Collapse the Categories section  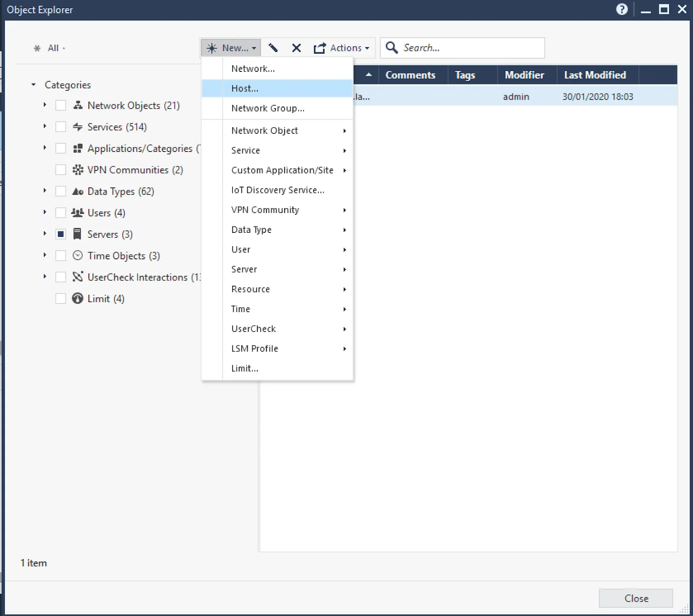pos(34,85)
